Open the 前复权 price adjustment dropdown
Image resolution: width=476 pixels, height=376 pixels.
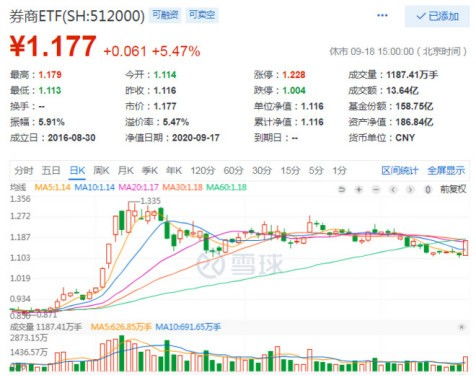tap(453, 189)
